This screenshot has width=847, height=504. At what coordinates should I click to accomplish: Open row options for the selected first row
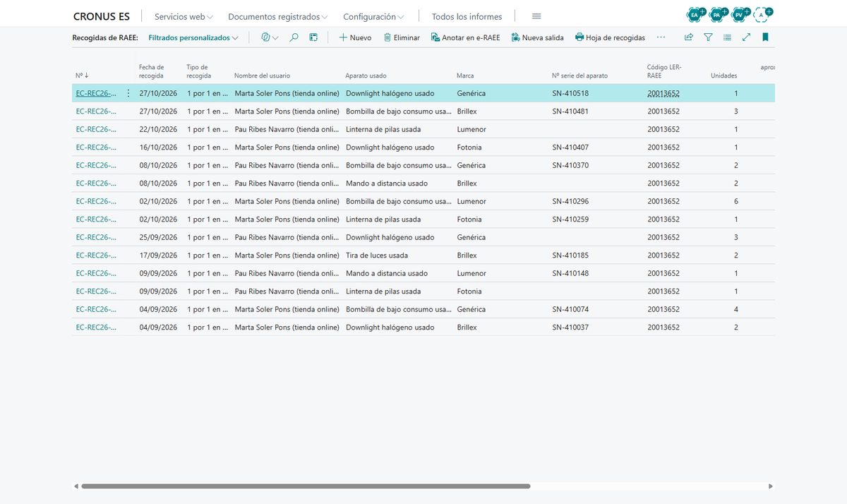[x=128, y=93]
